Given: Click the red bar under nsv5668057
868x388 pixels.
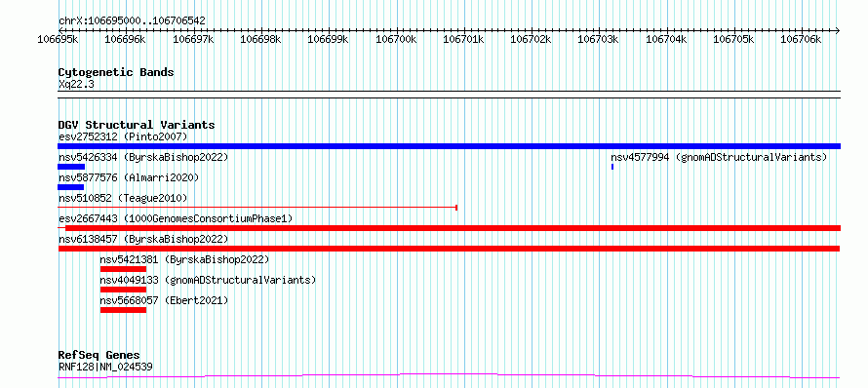Looking at the screenshot, I should coord(123,310).
